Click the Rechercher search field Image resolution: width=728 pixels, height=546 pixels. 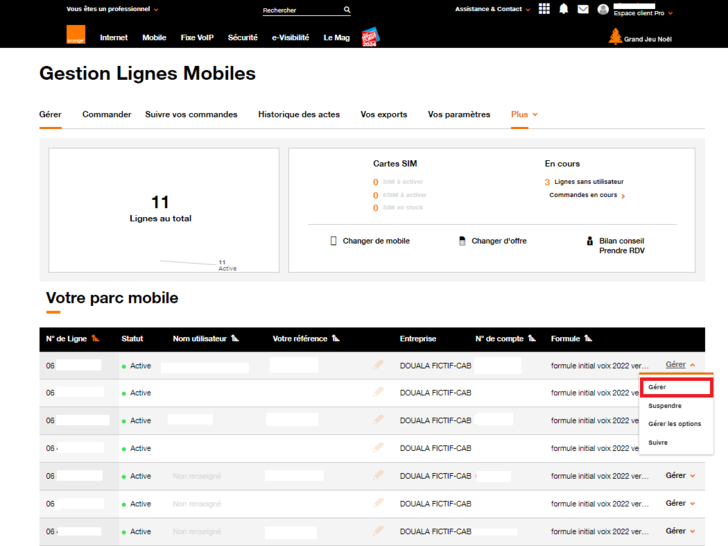point(300,10)
